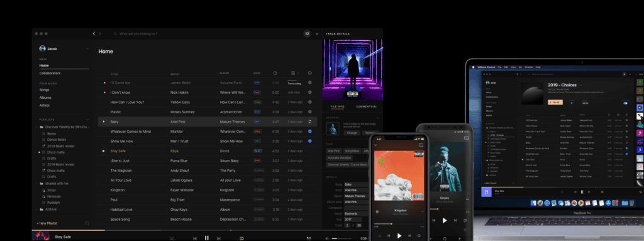The height and width of the screenshot is (241, 644).
Task: Open Albums under Your Music
Action: (x=45, y=98)
